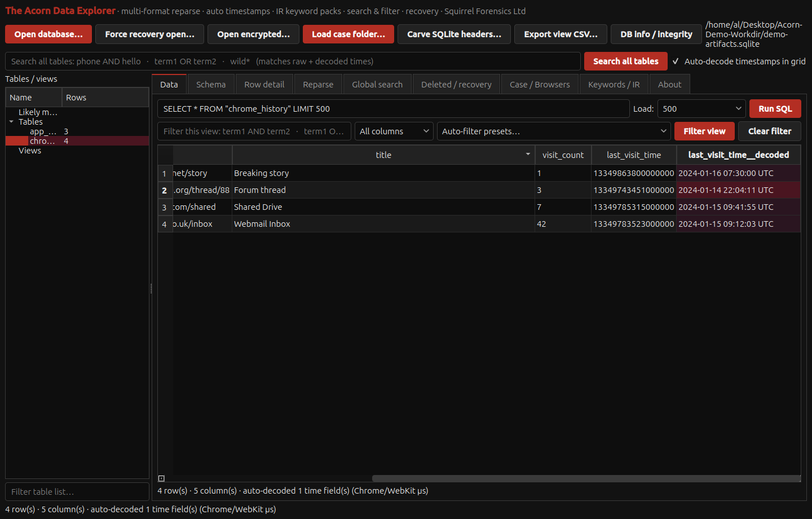Open the Case / Browsers tab
Image resolution: width=812 pixels, height=519 pixels.
click(540, 84)
